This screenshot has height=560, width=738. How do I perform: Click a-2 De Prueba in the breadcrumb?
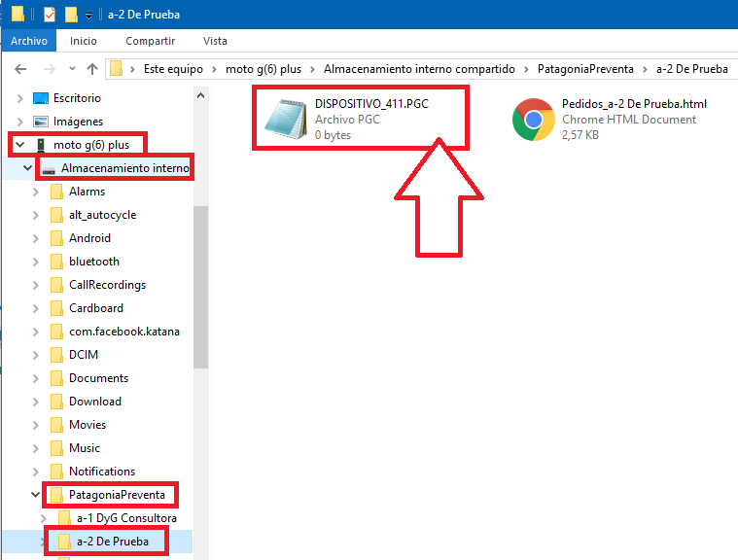(x=692, y=69)
